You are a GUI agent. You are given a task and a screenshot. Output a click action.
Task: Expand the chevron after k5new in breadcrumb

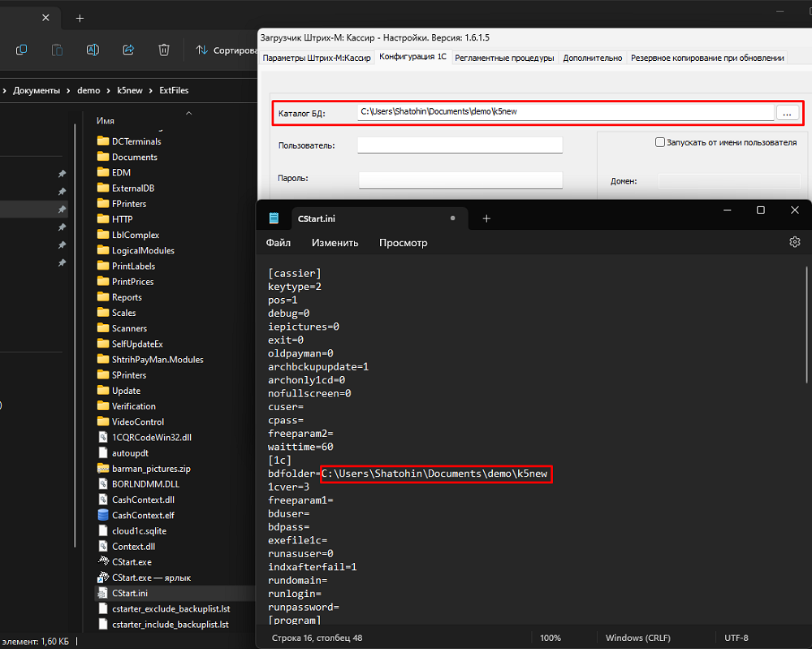(x=151, y=91)
